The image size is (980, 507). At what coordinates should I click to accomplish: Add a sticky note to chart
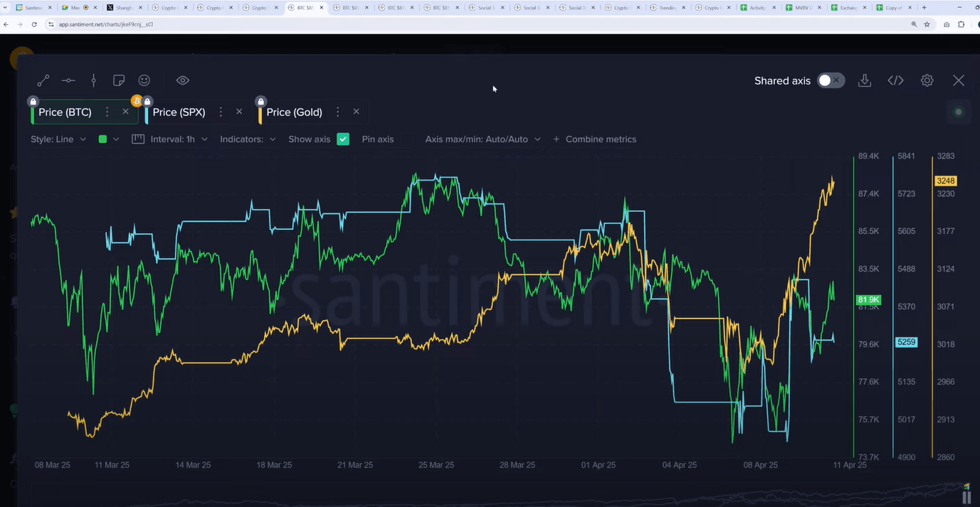[119, 81]
